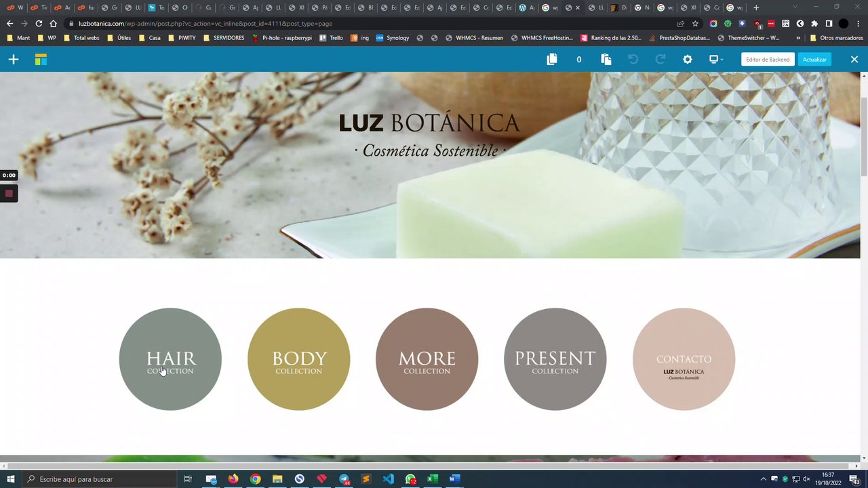Open the blue download-arrow extension icon
868x488 pixels.
[743, 23]
